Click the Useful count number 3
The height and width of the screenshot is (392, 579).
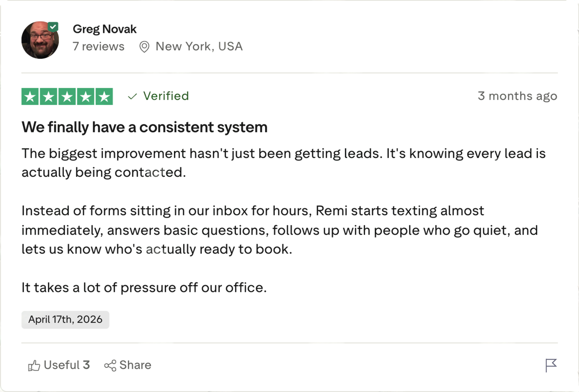[x=86, y=365]
